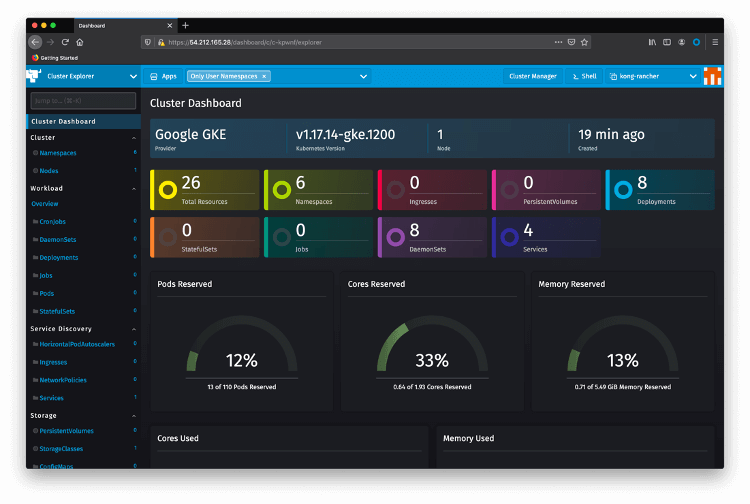Collapse the Workload section in sidebar

[135, 188]
